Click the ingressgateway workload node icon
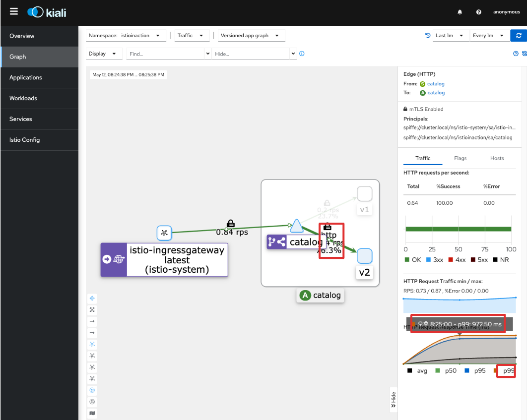This screenshot has width=527, height=420. pos(164,233)
